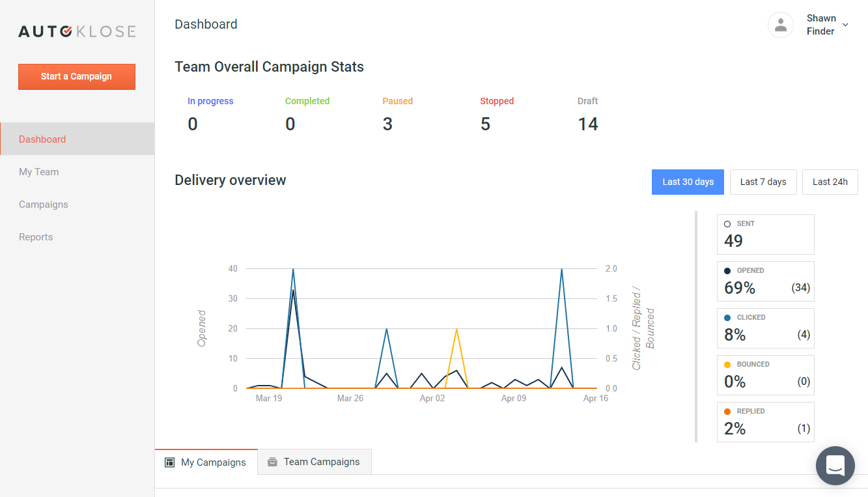Toggle the Opened series legend dot

pos(727,271)
